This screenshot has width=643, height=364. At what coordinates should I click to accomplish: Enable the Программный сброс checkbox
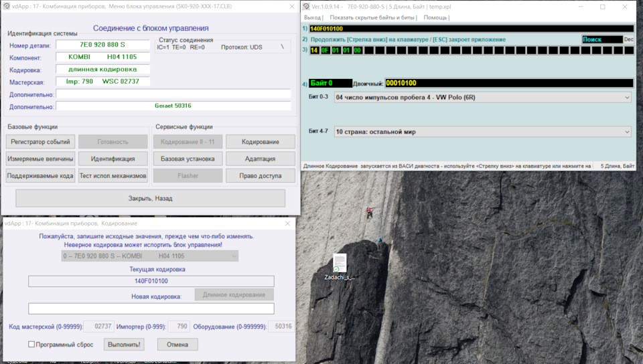click(31, 345)
